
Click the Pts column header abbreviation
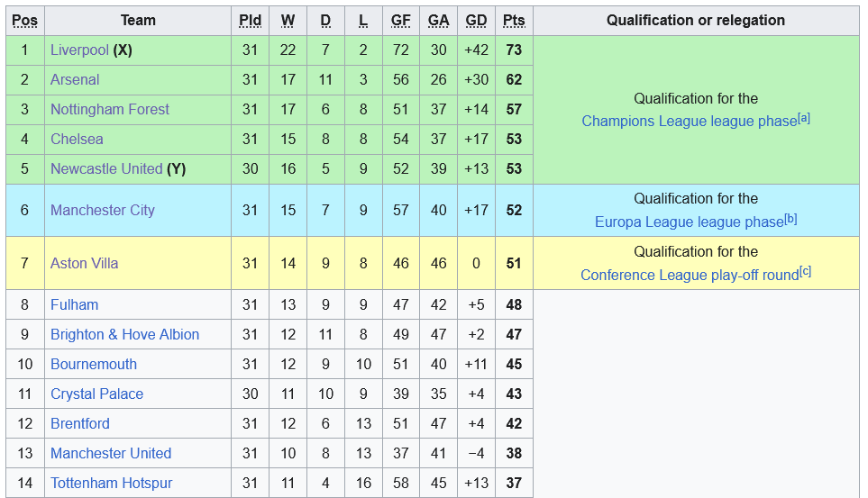[514, 21]
